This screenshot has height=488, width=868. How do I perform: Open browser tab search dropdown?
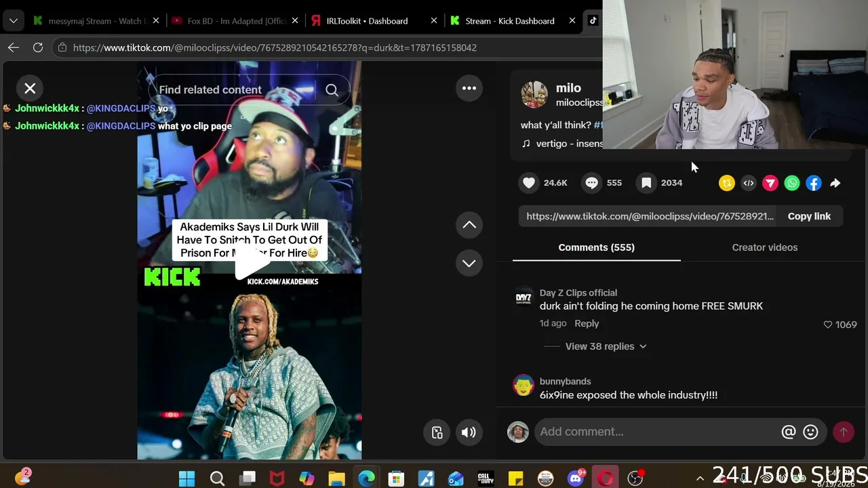(x=13, y=21)
